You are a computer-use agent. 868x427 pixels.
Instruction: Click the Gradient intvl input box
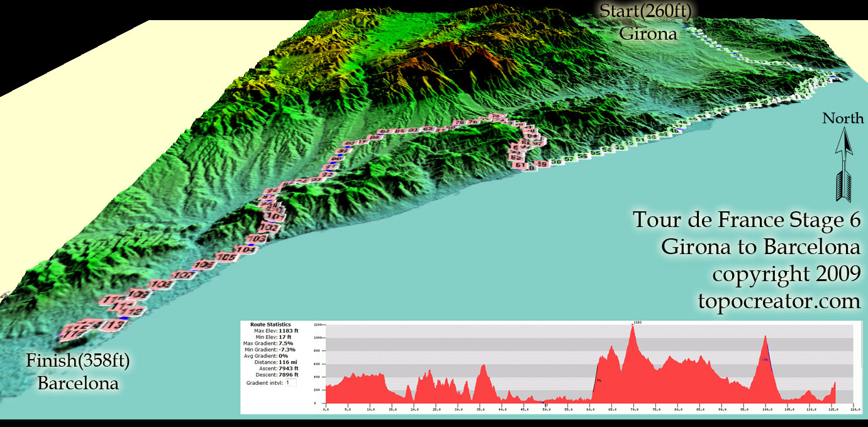(x=291, y=382)
